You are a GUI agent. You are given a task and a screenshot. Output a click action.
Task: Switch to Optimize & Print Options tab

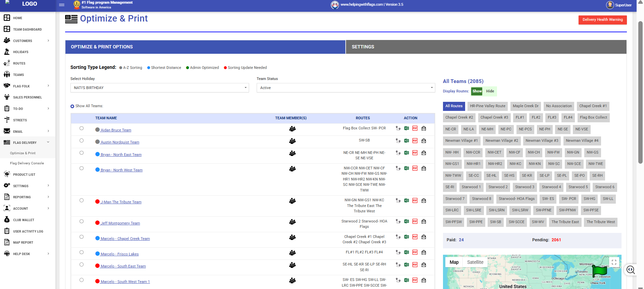(205, 47)
